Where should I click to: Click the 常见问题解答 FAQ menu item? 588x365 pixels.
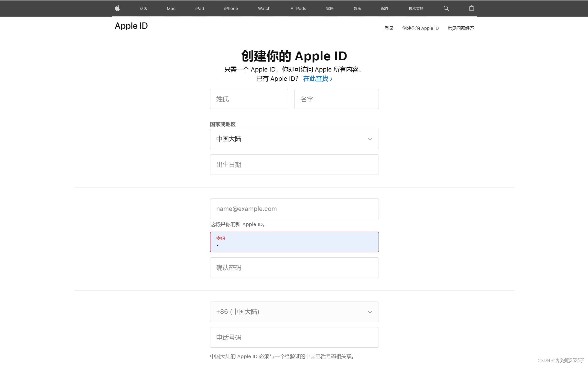pos(460,28)
